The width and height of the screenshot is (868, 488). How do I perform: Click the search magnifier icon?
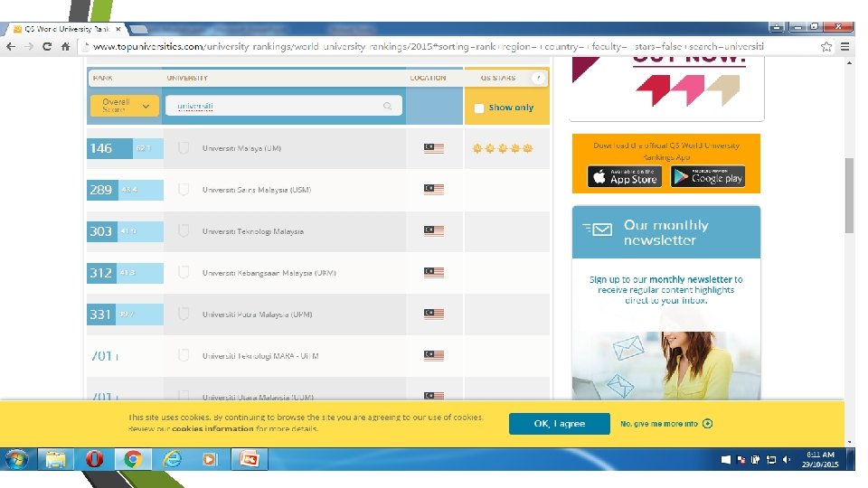(388, 106)
